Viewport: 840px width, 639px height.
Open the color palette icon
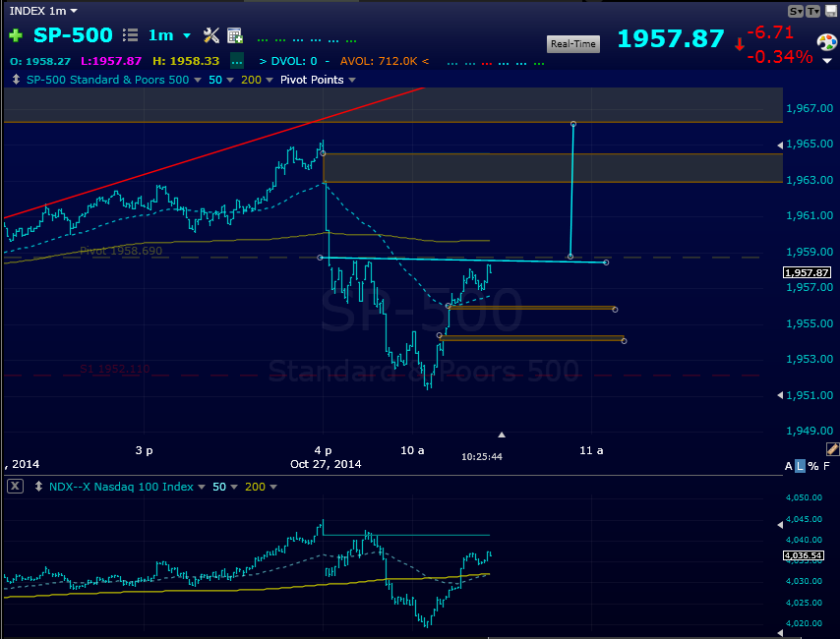coord(826,41)
